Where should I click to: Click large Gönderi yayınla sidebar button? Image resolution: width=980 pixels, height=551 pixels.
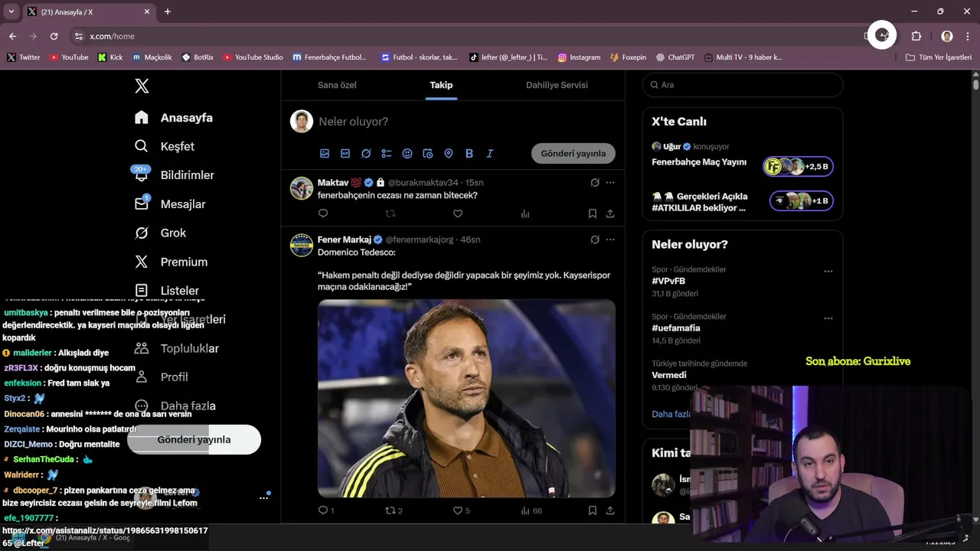[194, 439]
